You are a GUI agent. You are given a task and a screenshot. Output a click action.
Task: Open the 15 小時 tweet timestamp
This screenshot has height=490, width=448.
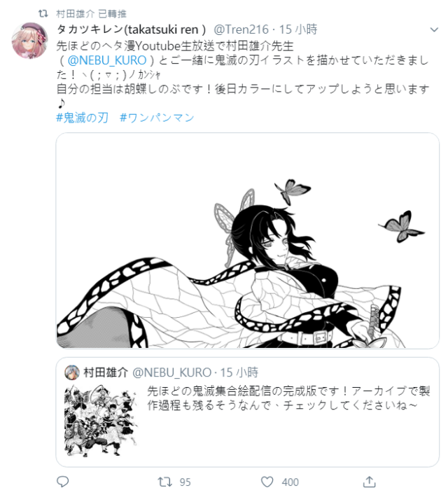tap(297, 29)
